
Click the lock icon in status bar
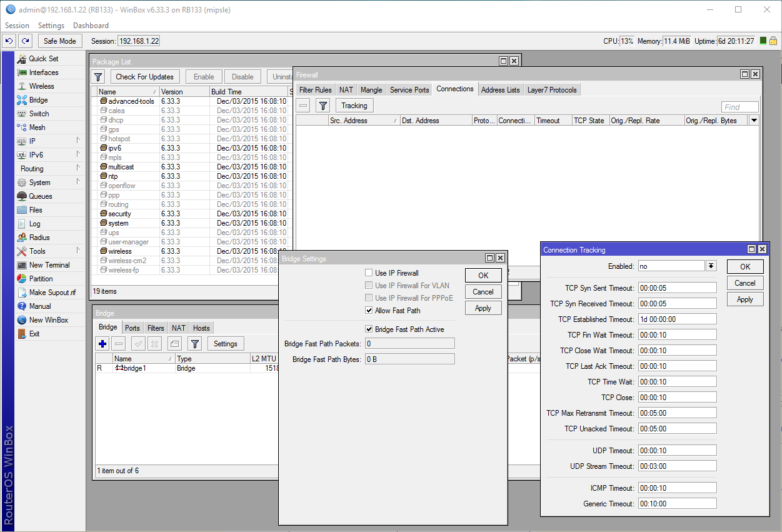click(773, 41)
